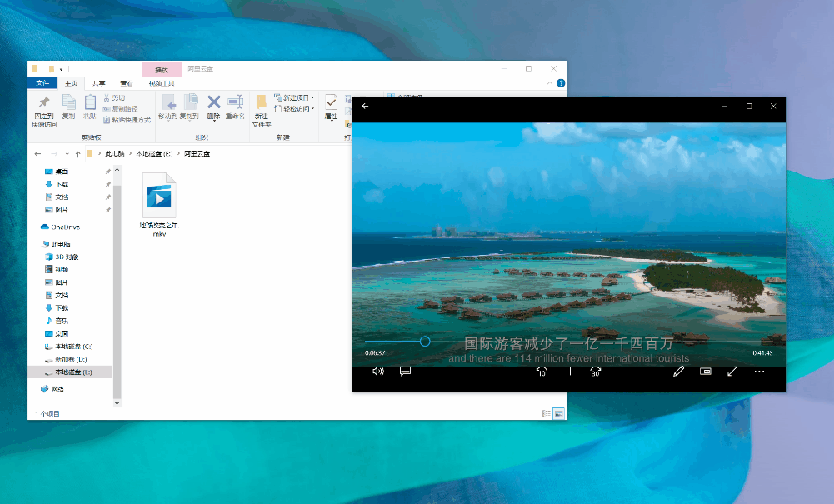The width and height of the screenshot is (834, 504).
Task: Skip forward 30 seconds in video
Action: point(596,372)
